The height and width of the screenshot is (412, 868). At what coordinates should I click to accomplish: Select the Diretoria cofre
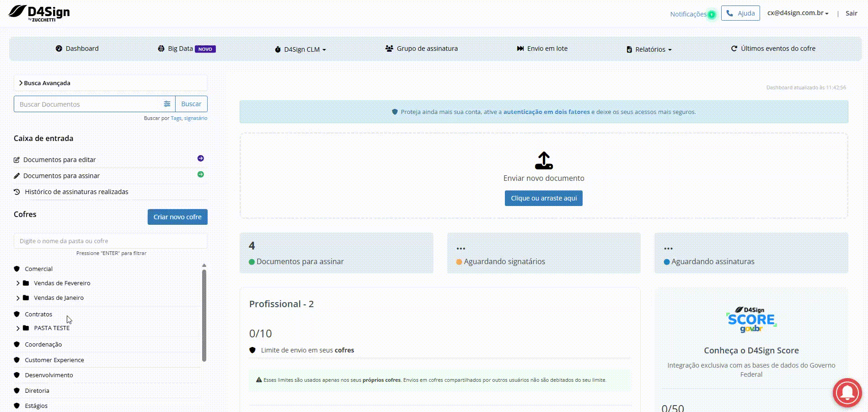(37, 390)
